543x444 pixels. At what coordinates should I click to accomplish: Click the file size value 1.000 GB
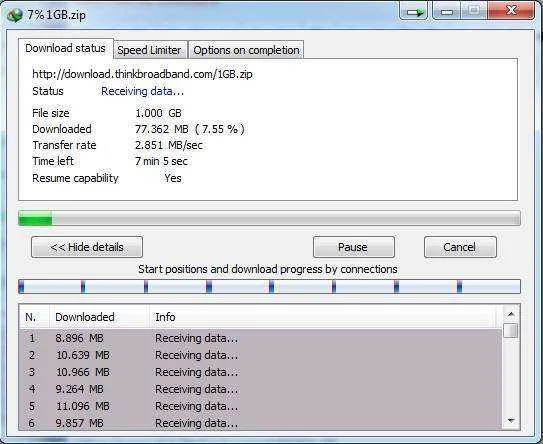point(158,113)
